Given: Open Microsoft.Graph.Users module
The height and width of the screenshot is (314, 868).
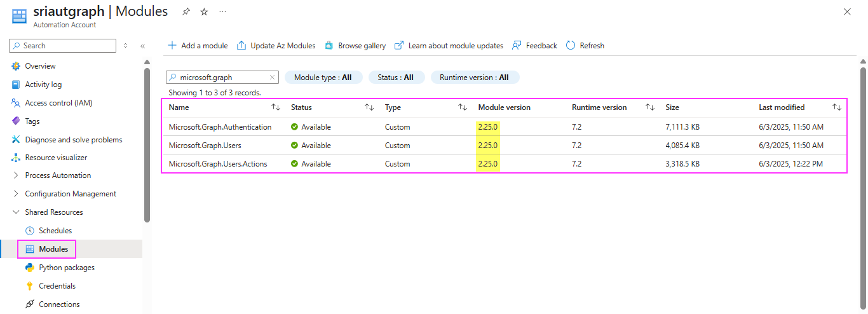Looking at the screenshot, I should [205, 146].
